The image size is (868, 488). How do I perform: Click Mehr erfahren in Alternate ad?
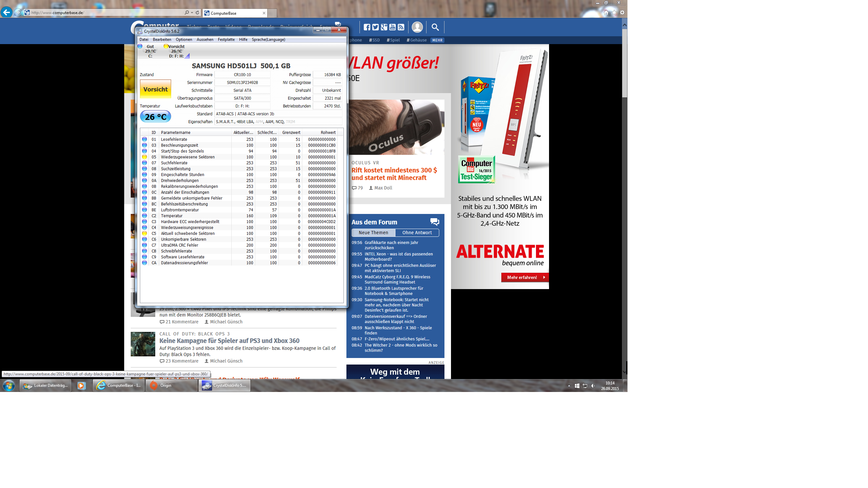click(524, 277)
